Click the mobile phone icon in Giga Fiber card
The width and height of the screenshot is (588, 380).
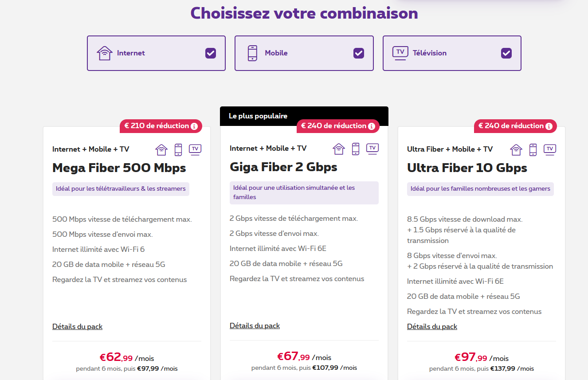tap(356, 149)
